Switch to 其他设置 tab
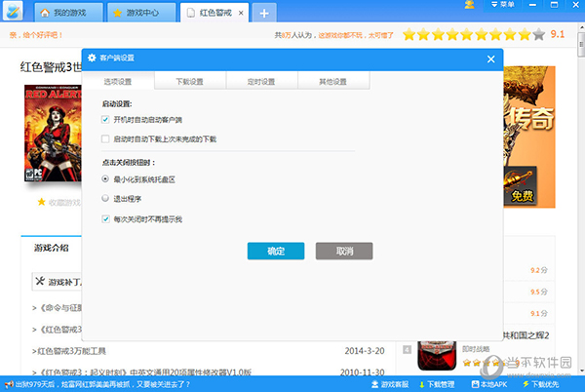Image resolution: width=585 pixels, height=392 pixels. (332, 81)
